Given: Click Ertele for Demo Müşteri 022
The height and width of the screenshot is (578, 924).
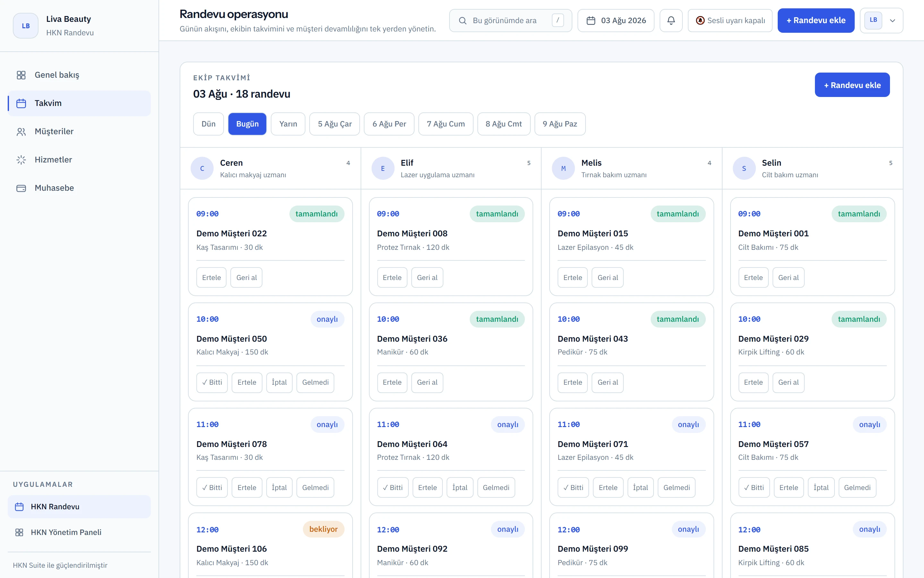Looking at the screenshot, I should click(211, 277).
